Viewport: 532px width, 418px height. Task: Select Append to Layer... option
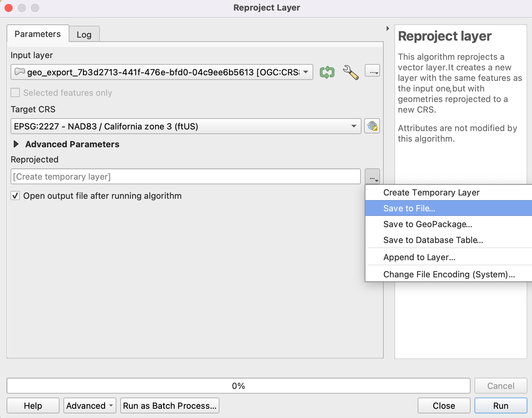tap(419, 258)
